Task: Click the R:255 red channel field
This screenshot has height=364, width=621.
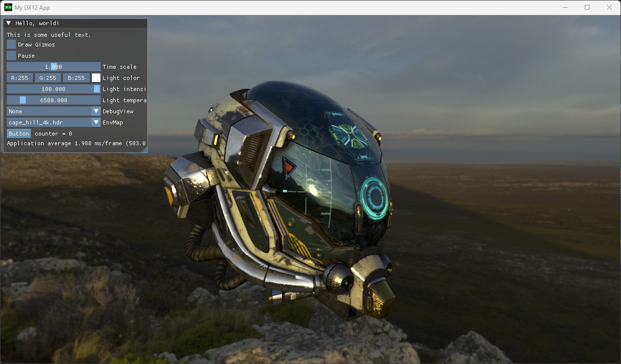Action: click(x=20, y=78)
